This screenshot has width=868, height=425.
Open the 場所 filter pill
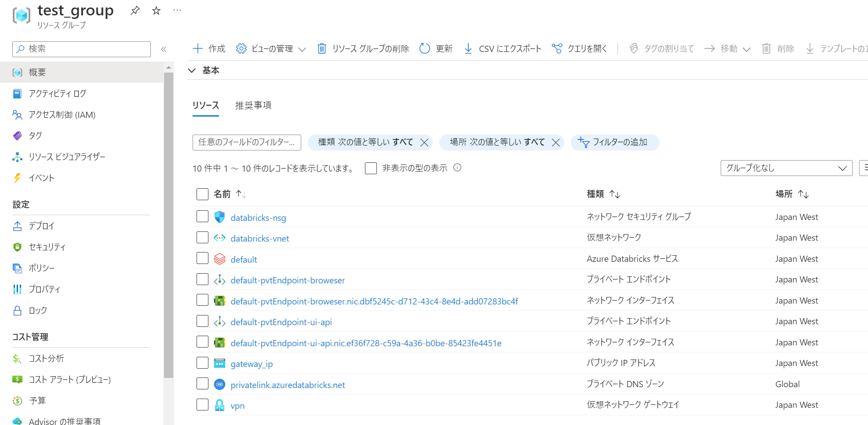point(497,142)
